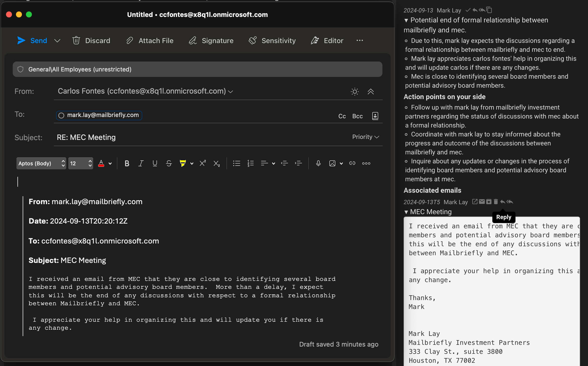Start dictation with the microphone icon
Image resolution: width=588 pixels, height=366 pixels.
tap(318, 163)
